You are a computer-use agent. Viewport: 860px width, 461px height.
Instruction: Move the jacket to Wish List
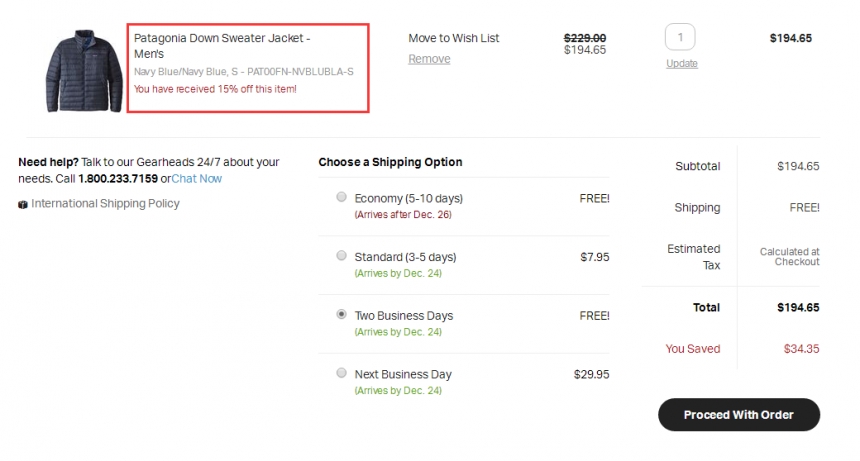coord(454,38)
